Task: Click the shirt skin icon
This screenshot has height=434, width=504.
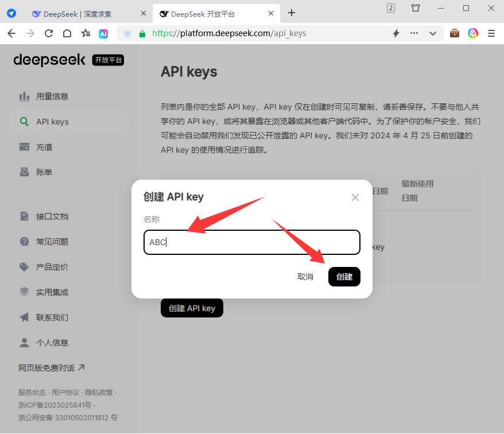Action: click(x=415, y=8)
